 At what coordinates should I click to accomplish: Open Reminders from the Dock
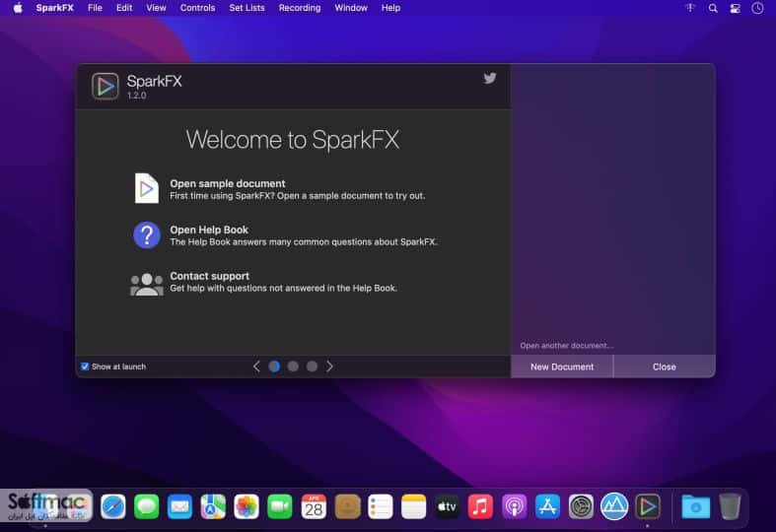[380, 506]
